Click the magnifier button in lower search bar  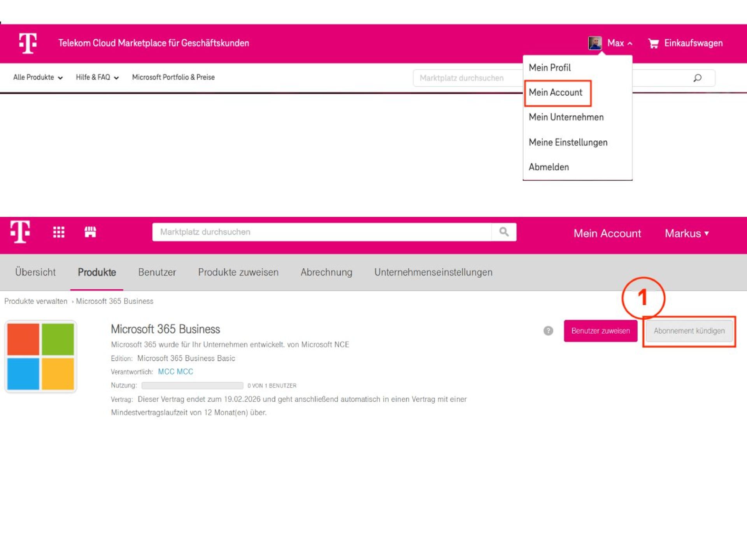coord(504,232)
